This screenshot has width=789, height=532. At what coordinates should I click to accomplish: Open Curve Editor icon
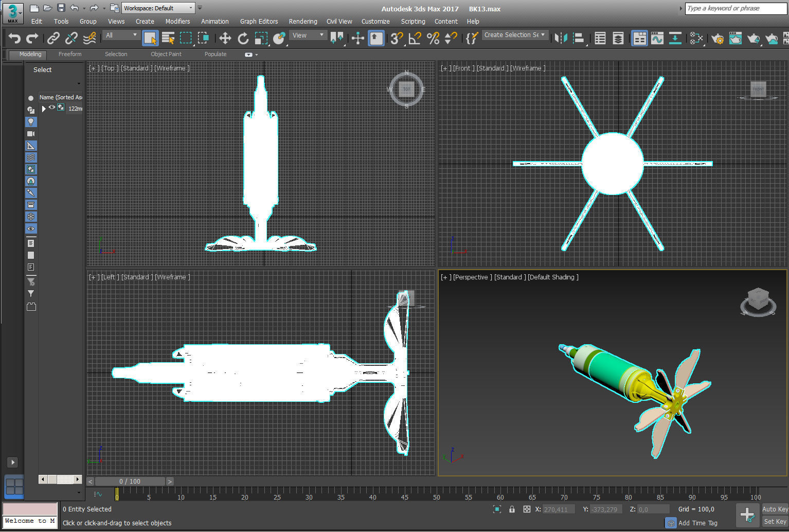(657, 38)
